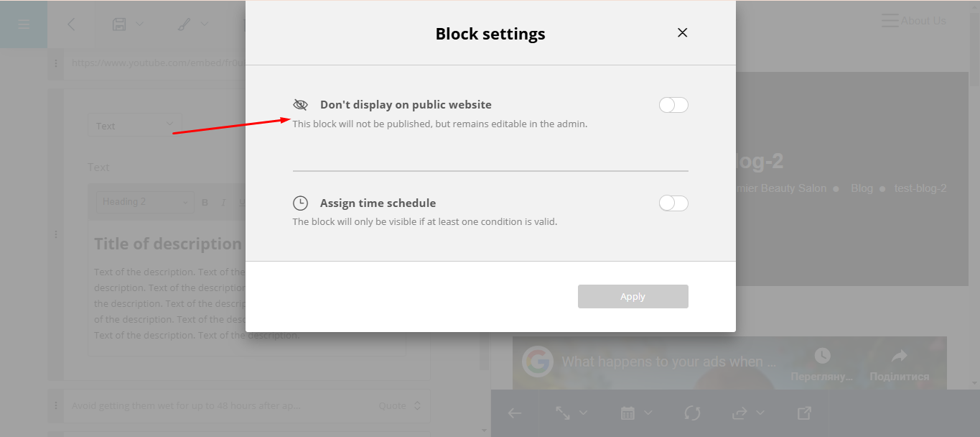Click the calendar icon in preview toolbar
Screen dimensions: 980x437
(x=627, y=413)
